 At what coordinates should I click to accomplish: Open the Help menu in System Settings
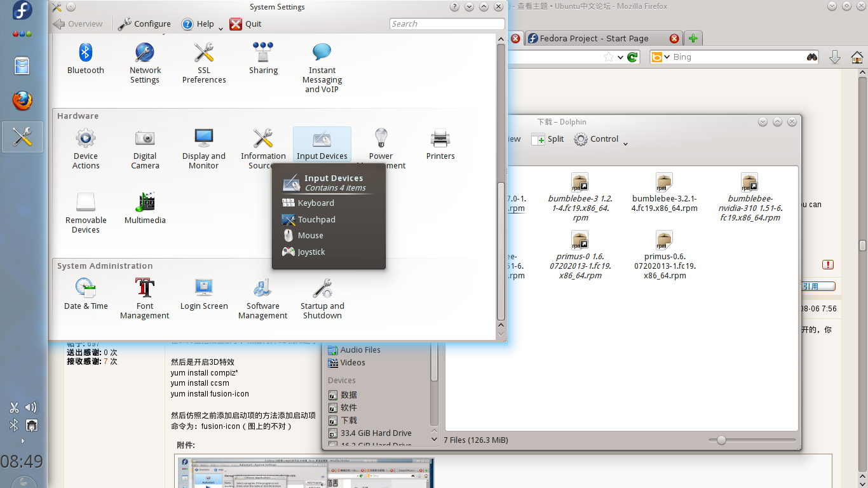(x=202, y=24)
